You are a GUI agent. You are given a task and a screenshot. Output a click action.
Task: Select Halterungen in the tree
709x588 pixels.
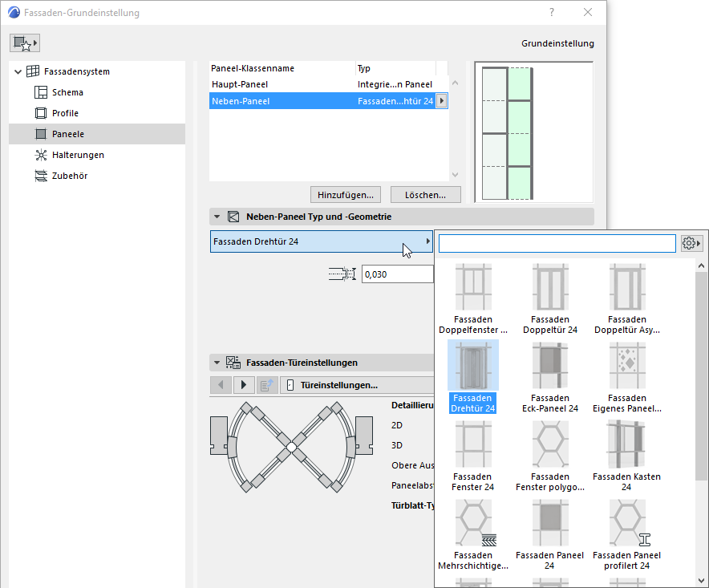click(x=78, y=155)
